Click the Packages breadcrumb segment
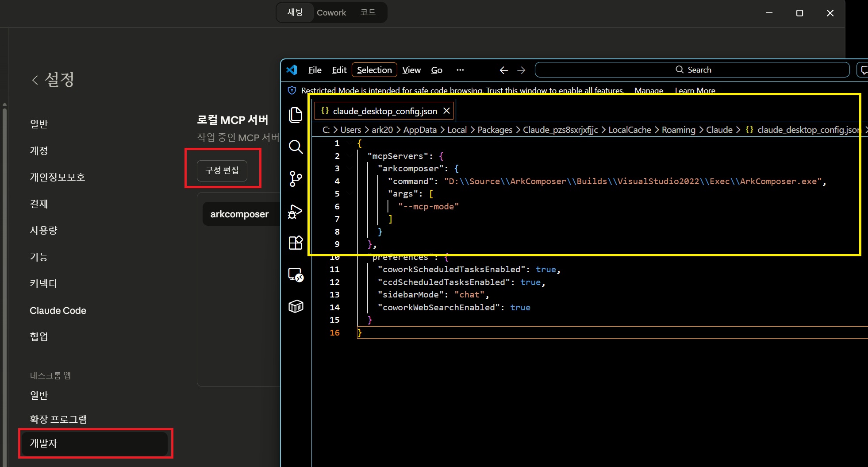 click(x=495, y=130)
